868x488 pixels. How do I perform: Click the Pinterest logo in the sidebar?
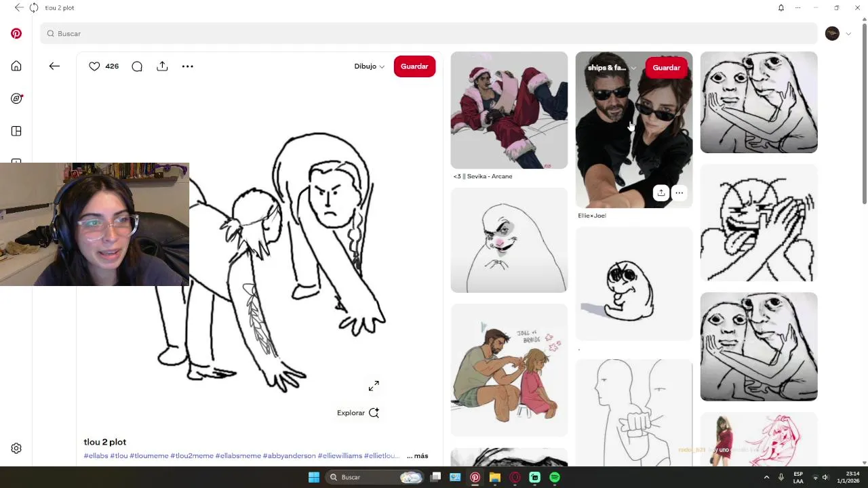click(16, 33)
